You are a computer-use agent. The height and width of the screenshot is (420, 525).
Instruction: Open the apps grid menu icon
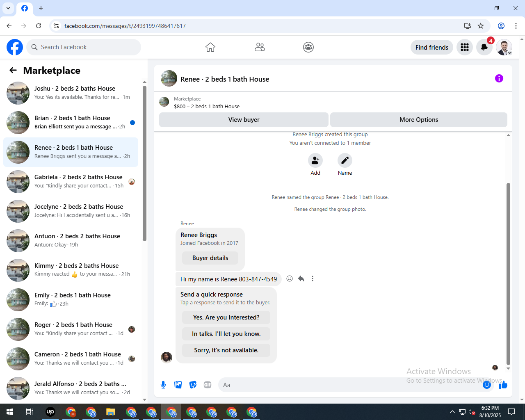[465, 47]
